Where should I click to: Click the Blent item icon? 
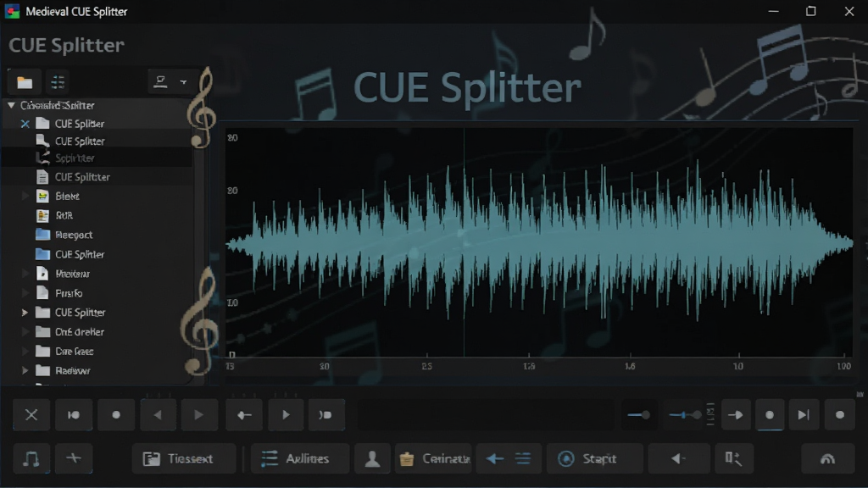42,196
